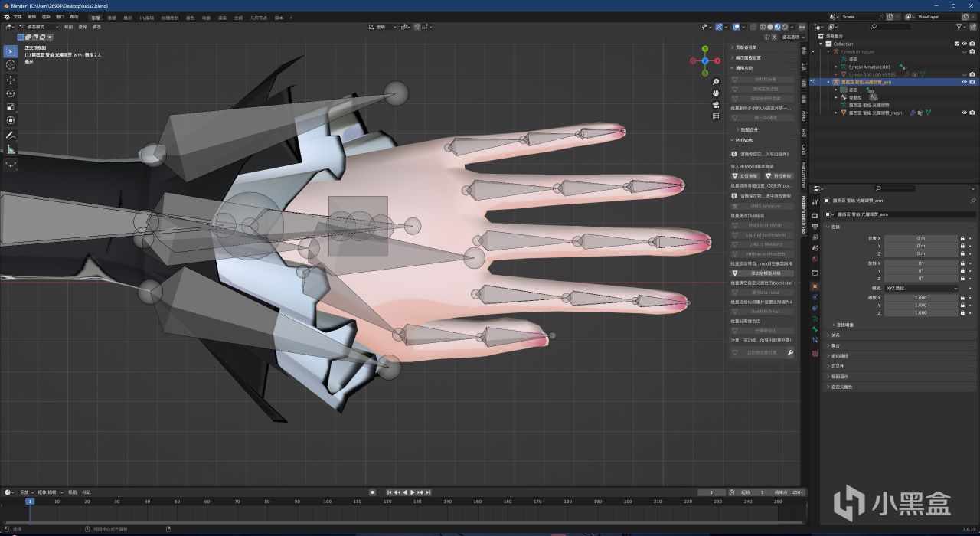The image size is (980, 536).
Task: Open rotation mode XYZ 欧拉 dropdown
Action: pos(922,288)
